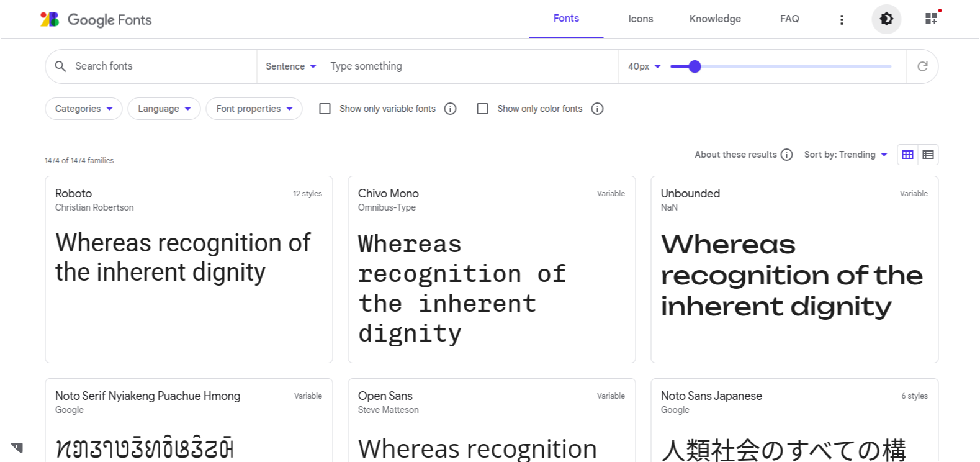Screen dimensions: 980x462
Task: Enable Show only color fonts checkbox
Action: pyautogui.click(x=482, y=109)
